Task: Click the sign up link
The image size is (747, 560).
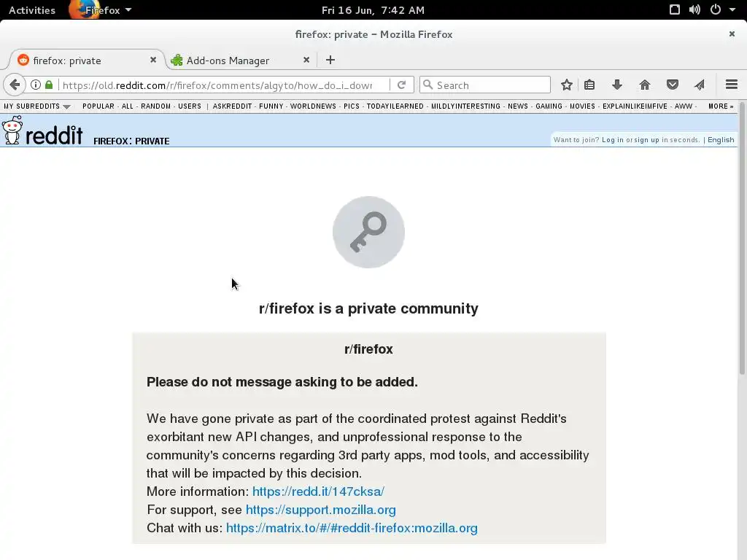Action: pos(646,139)
